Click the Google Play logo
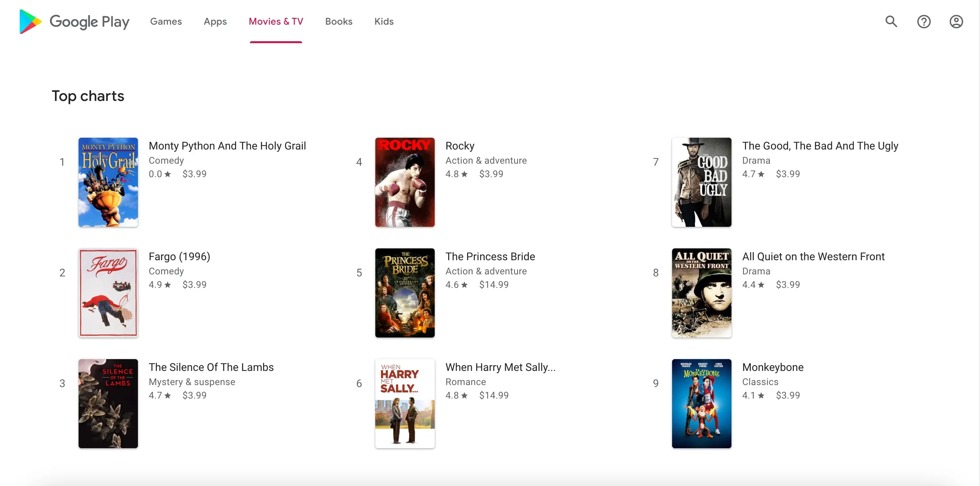This screenshot has width=980, height=486. coord(74,22)
